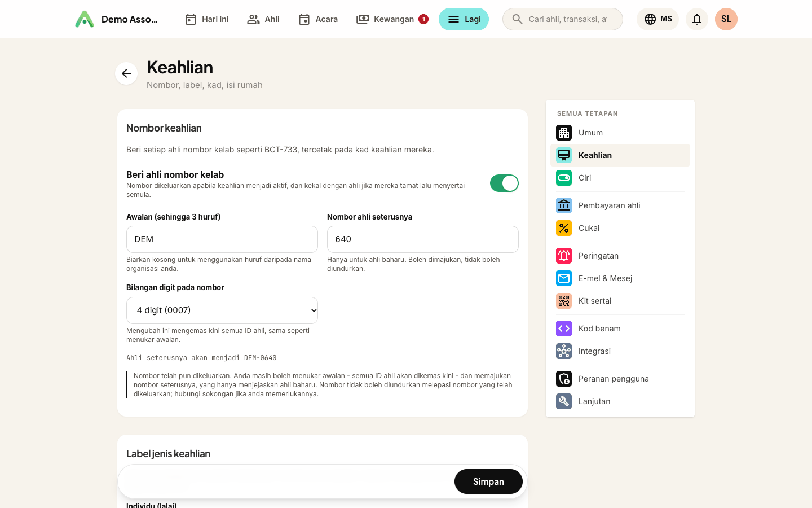812x508 pixels.
Task: Open the Peringatan bell alarm icon
Action: 564,256
